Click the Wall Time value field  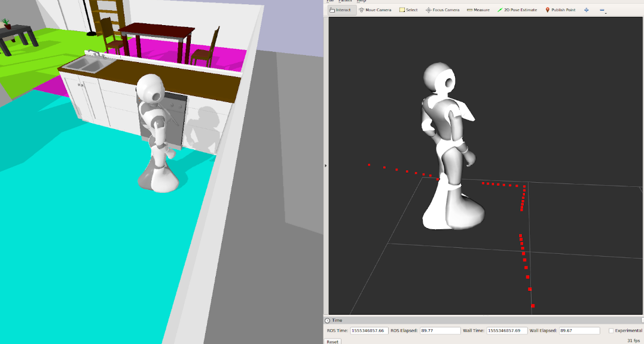[x=507, y=330]
